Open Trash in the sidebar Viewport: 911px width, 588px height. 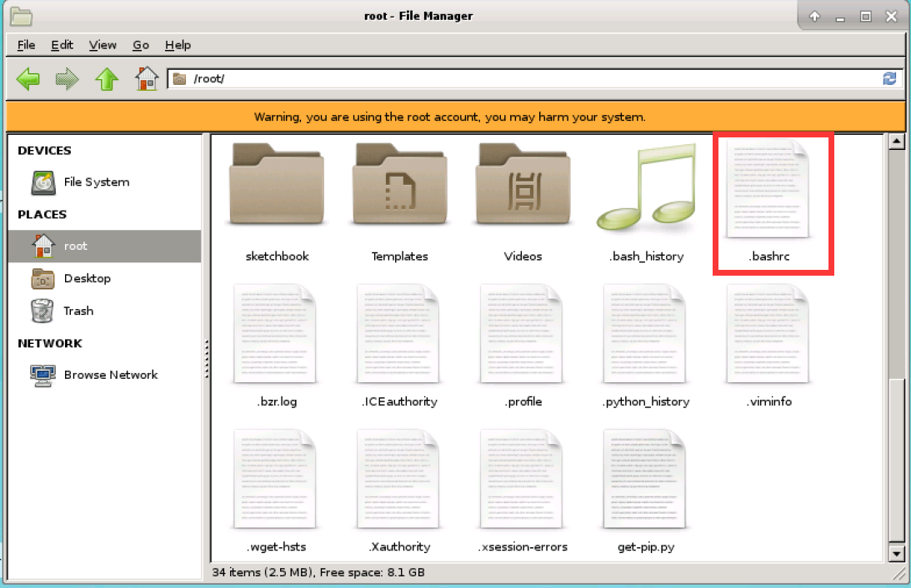(x=104, y=311)
